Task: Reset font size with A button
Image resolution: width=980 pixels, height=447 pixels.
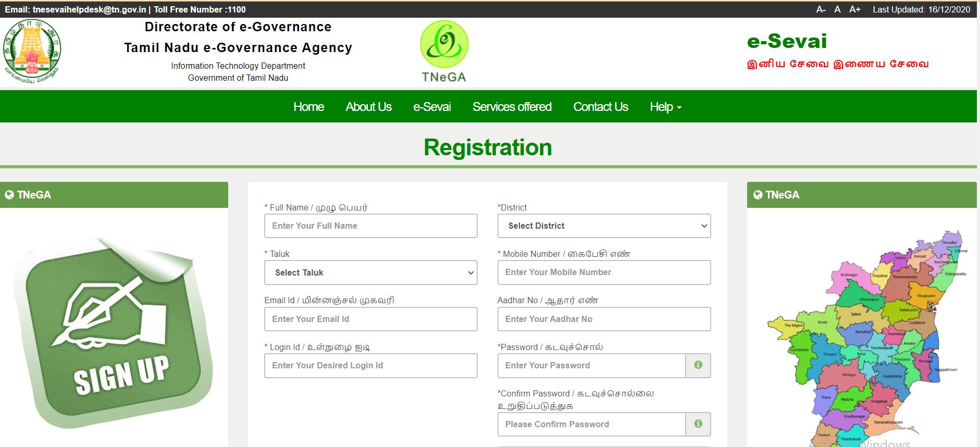Action: [x=837, y=9]
